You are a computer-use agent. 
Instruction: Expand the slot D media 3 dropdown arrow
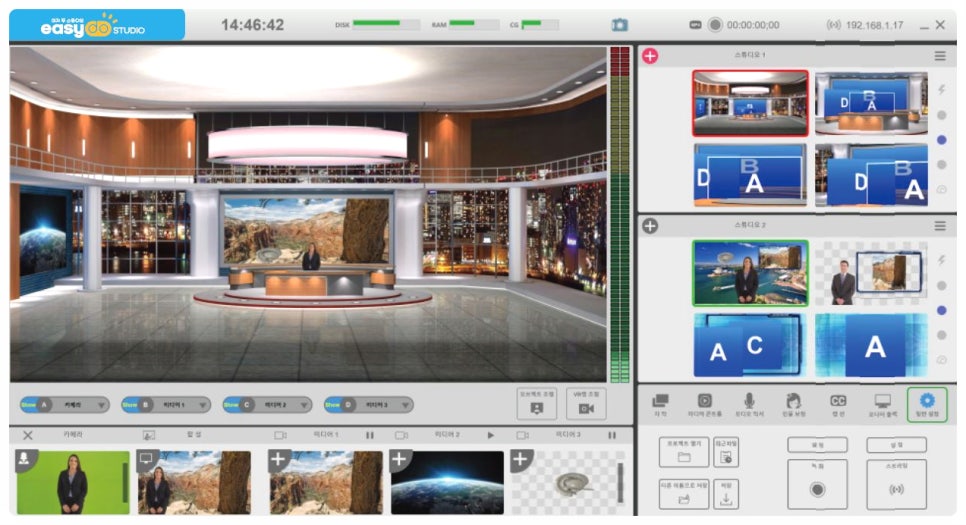405,405
